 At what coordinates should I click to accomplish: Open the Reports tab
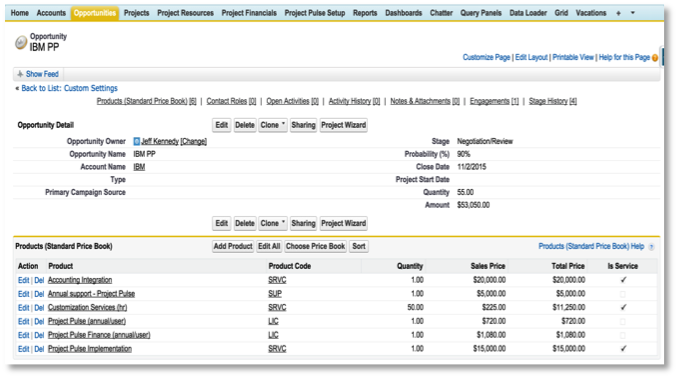click(365, 13)
